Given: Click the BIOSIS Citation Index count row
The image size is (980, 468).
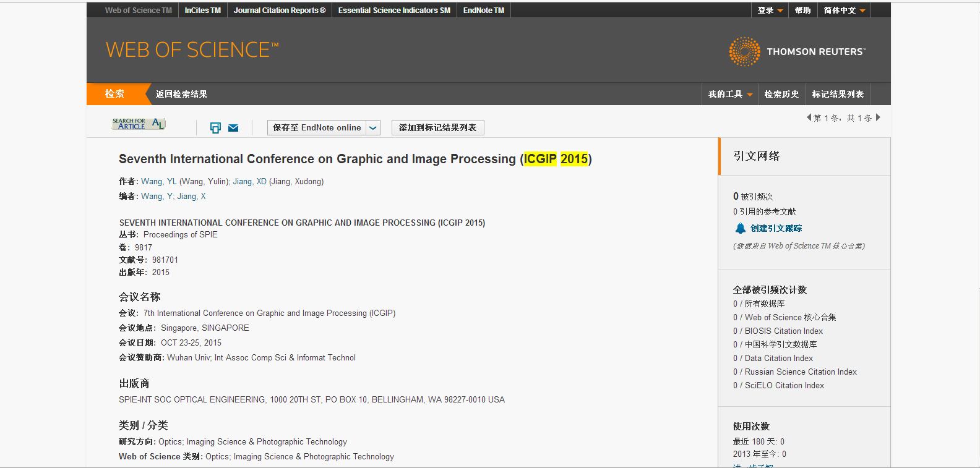Looking at the screenshot, I should tap(778, 331).
